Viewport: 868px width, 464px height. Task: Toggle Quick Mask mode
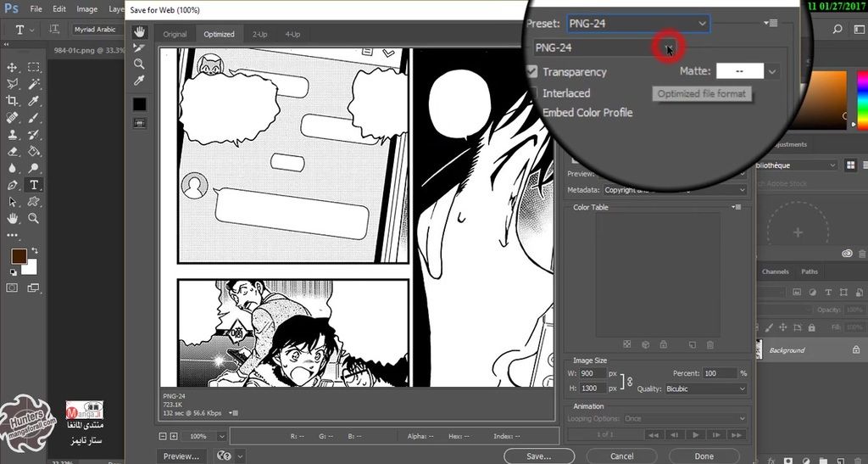point(12,288)
